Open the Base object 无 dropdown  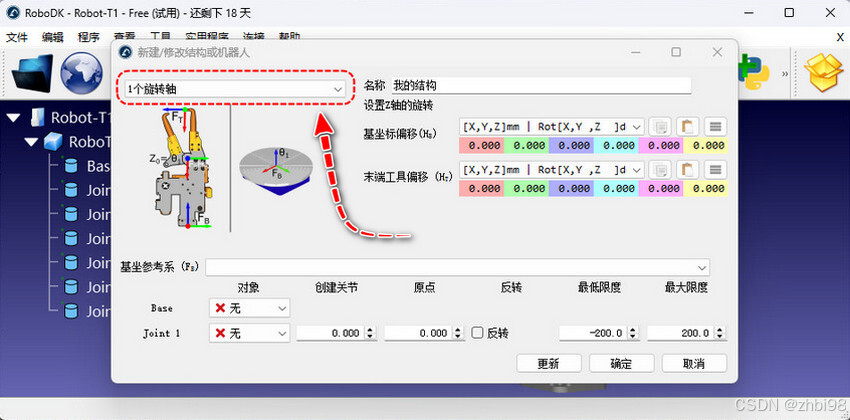249,308
